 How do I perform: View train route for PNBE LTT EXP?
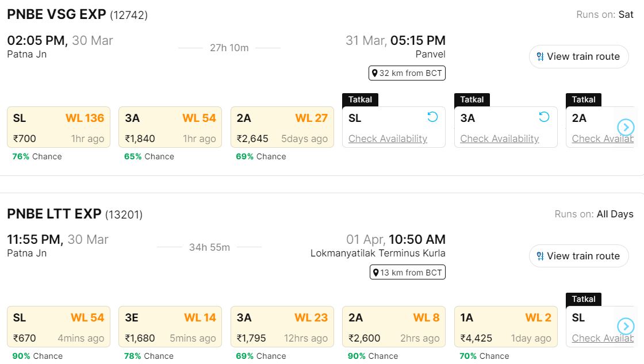(578, 256)
